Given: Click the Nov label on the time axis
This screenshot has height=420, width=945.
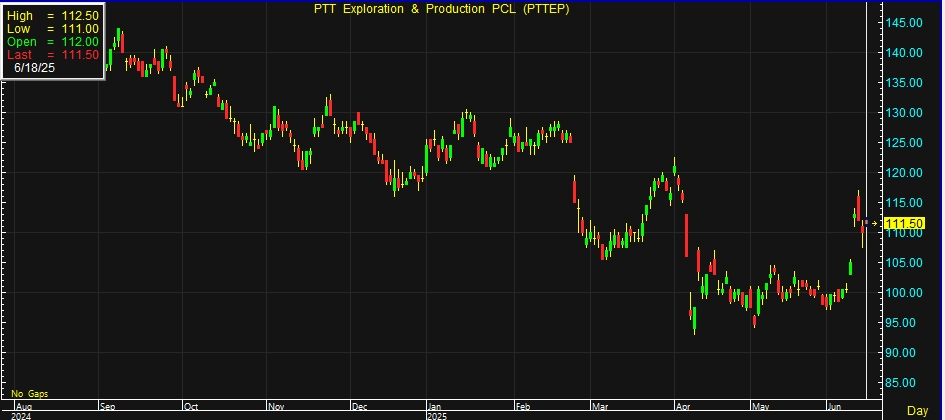Looking at the screenshot, I should pos(275,407).
